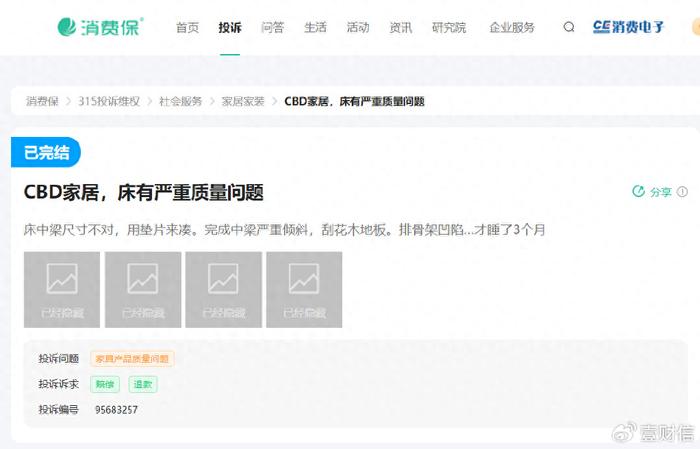Select the 投诉 navigation tab
This screenshot has width=700, height=449.
[230, 28]
